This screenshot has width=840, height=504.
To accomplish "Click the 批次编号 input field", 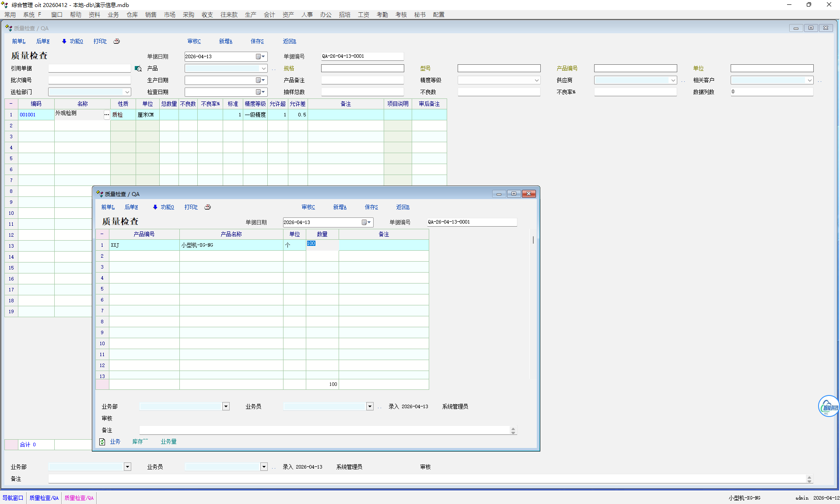I will (89, 80).
